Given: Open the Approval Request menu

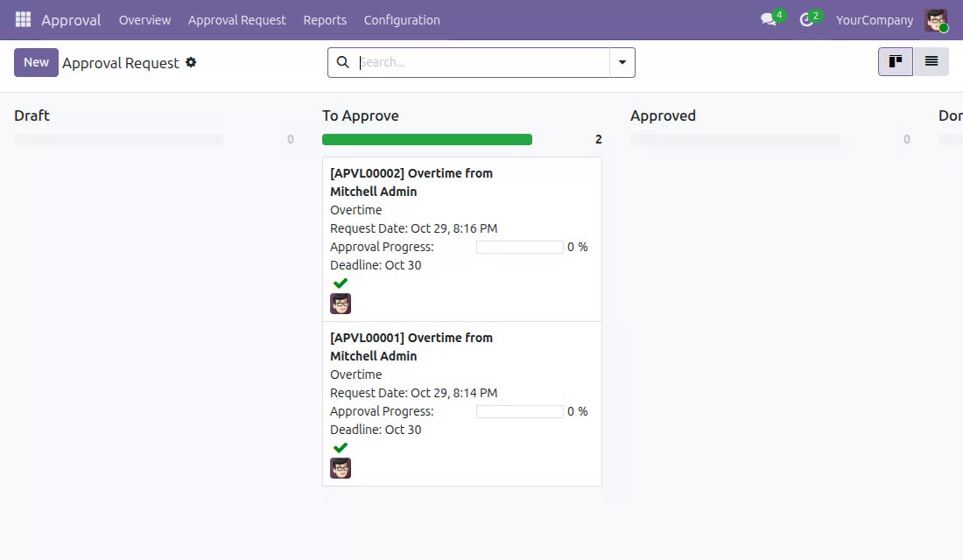Looking at the screenshot, I should (x=237, y=19).
